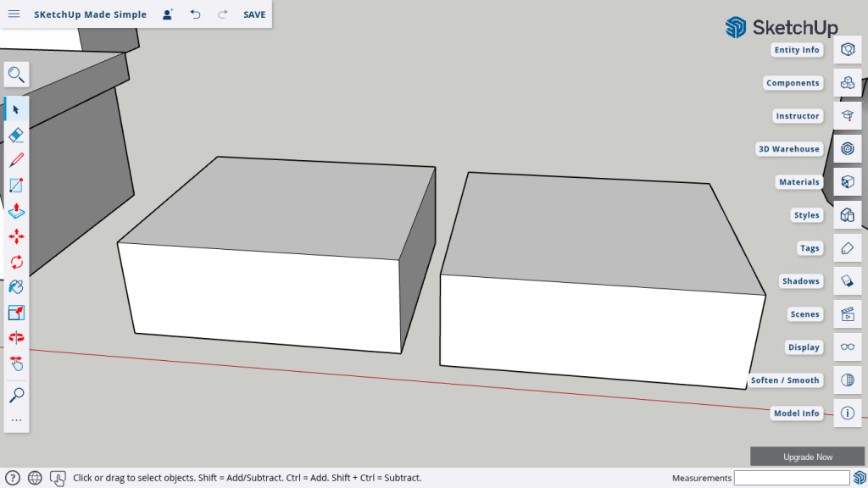Open the help question mark icon

pos(13,478)
